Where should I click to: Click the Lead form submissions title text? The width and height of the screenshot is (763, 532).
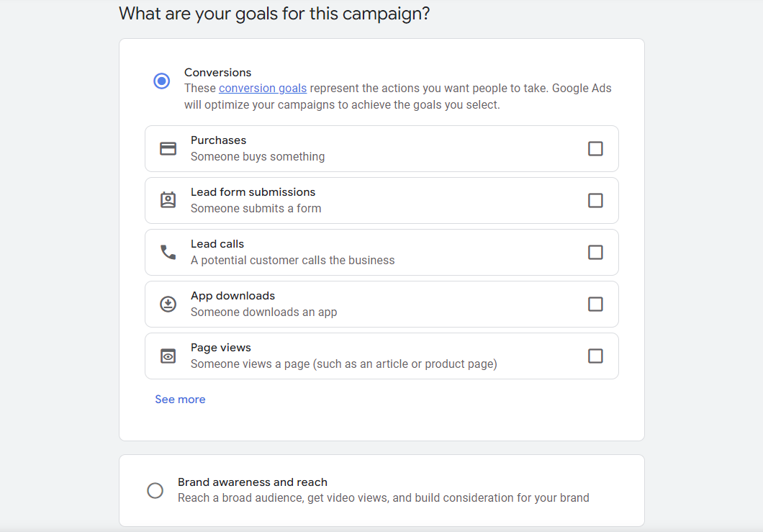click(x=253, y=192)
